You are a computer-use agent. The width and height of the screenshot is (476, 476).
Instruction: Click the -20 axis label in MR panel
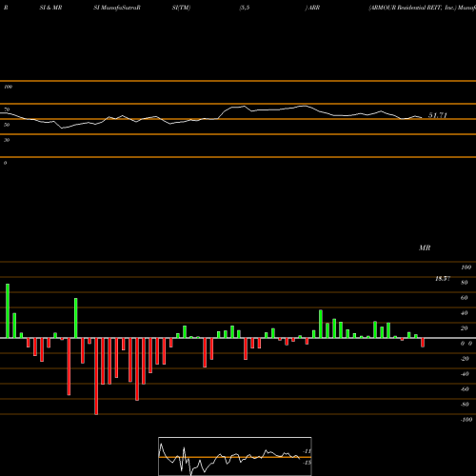tap(465, 359)
